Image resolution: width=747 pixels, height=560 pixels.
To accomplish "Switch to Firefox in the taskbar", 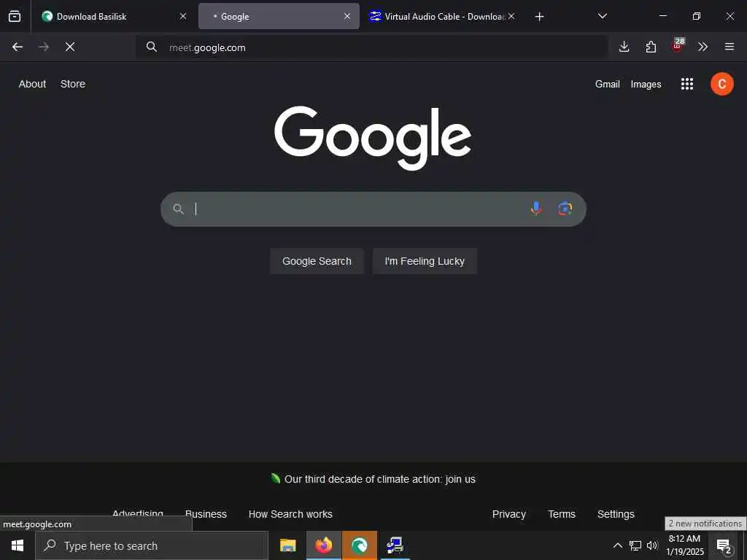I will (323, 545).
